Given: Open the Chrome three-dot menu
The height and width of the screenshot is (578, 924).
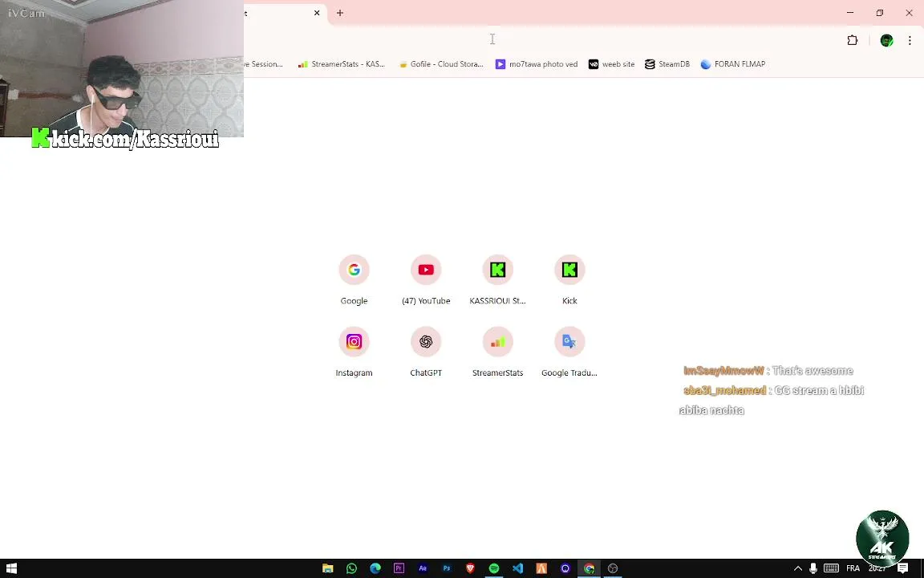Looking at the screenshot, I should click(910, 40).
